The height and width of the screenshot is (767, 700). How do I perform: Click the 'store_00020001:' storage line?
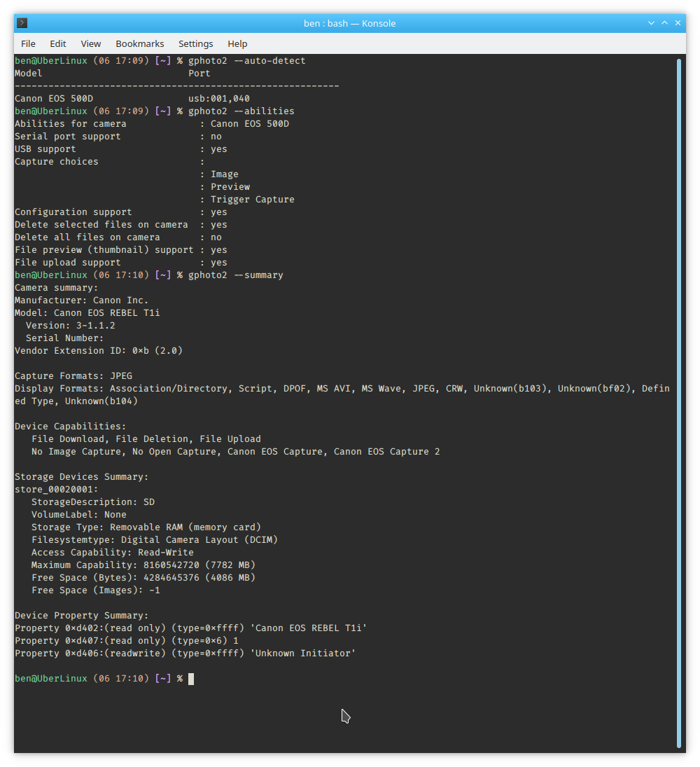pos(56,489)
